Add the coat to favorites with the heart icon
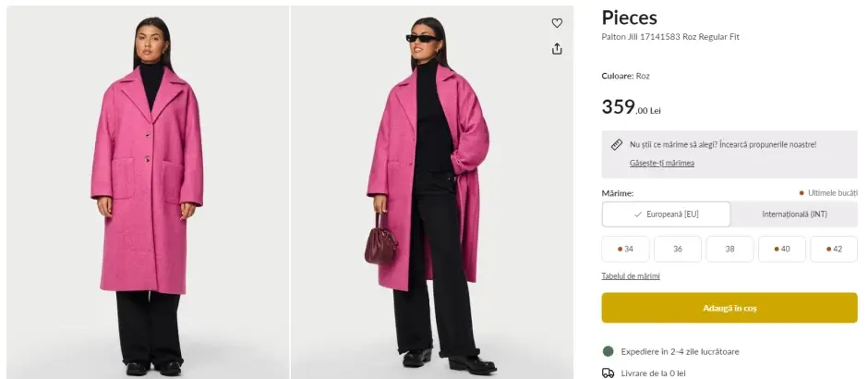 point(557,23)
